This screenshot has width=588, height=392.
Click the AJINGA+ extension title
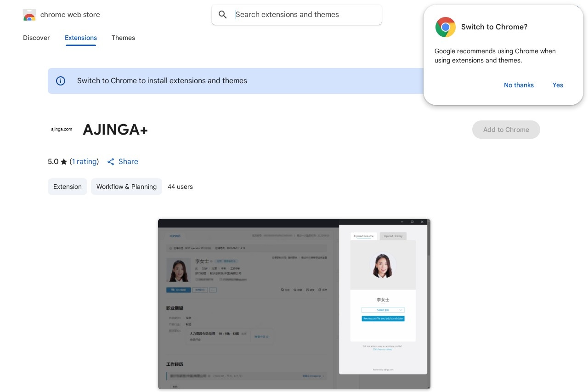[115, 130]
